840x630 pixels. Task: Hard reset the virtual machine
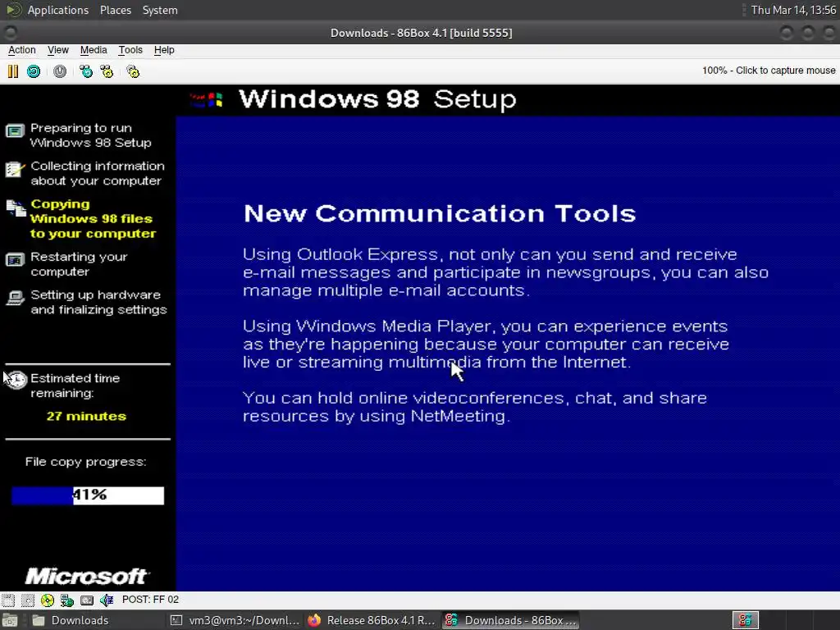click(34, 71)
